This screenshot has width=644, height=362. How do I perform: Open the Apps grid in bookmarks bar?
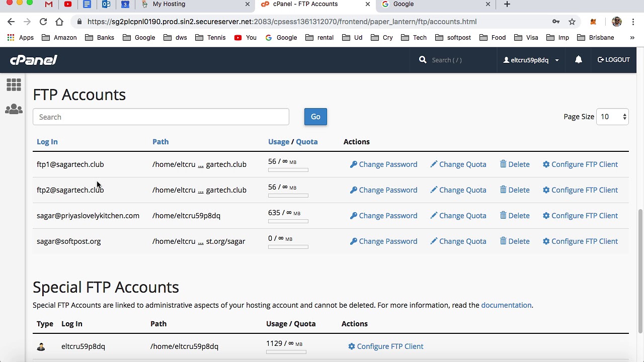click(x=20, y=38)
